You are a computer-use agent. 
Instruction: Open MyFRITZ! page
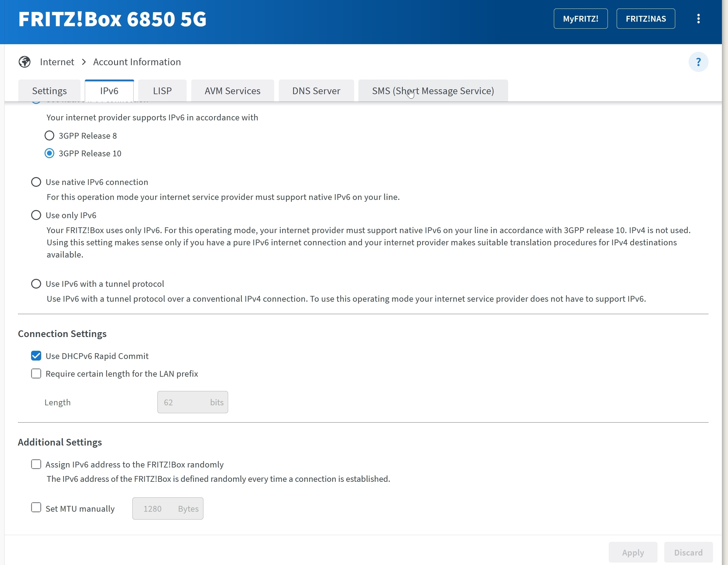(x=581, y=19)
